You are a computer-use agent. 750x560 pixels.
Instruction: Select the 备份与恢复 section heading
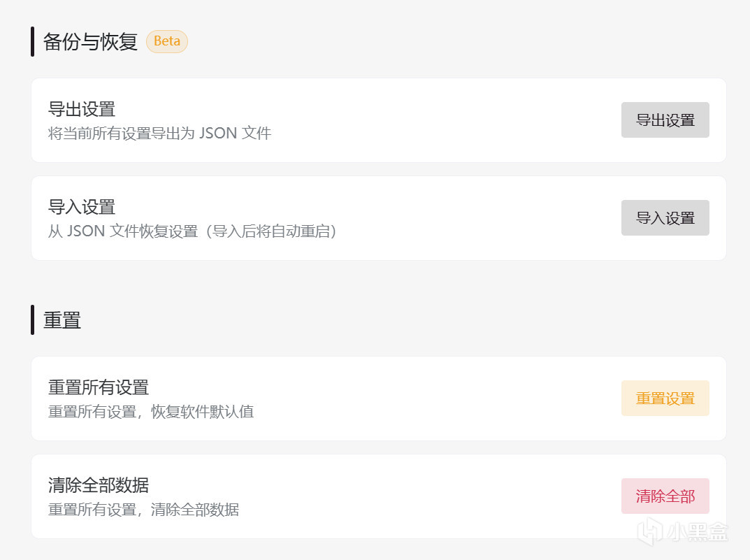click(90, 41)
